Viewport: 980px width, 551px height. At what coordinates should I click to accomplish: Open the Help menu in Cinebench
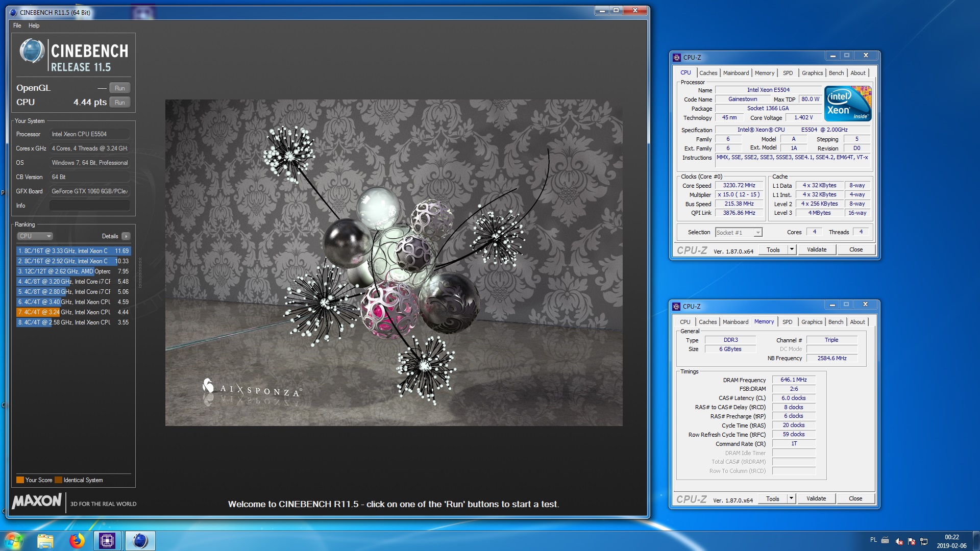pyautogui.click(x=34, y=26)
